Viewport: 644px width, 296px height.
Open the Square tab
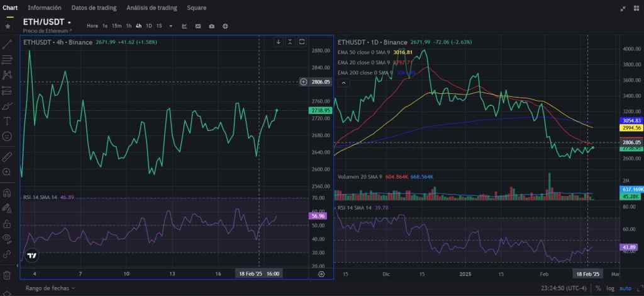pos(196,8)
